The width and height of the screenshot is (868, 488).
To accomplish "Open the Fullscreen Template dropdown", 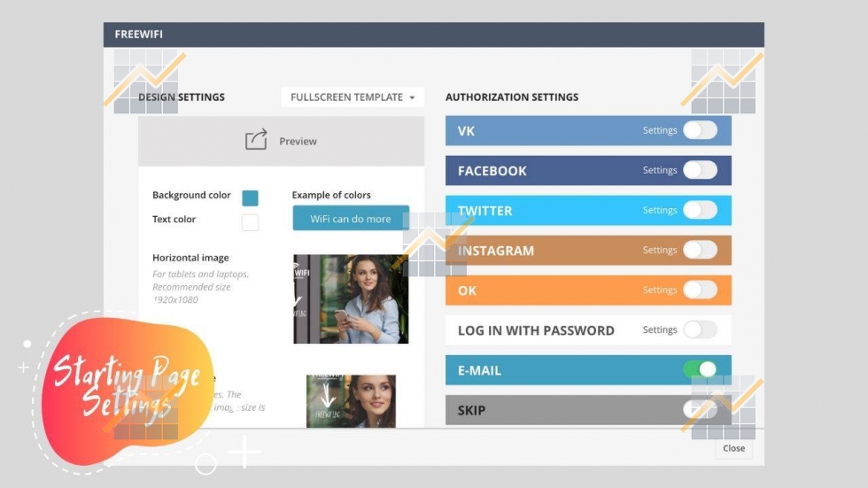I will click(353, 97).
